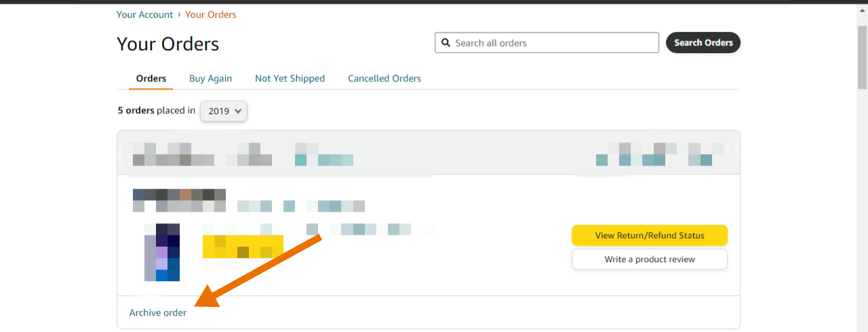Open the blurred product title link
868x332 pixels.
click(317, 229)
